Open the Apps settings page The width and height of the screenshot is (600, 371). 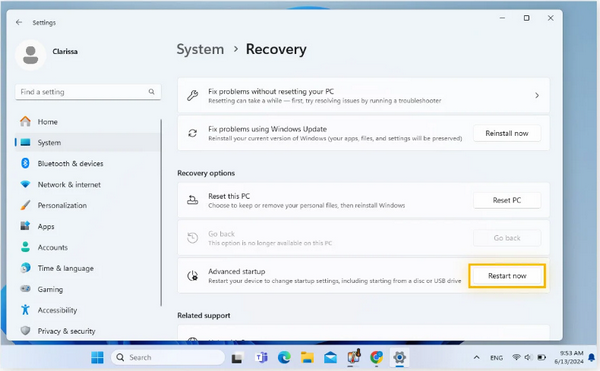(x=88, y=226)
